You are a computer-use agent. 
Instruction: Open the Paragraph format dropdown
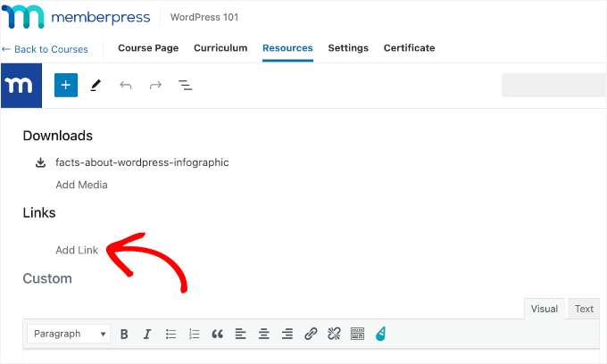pos(69,334)
